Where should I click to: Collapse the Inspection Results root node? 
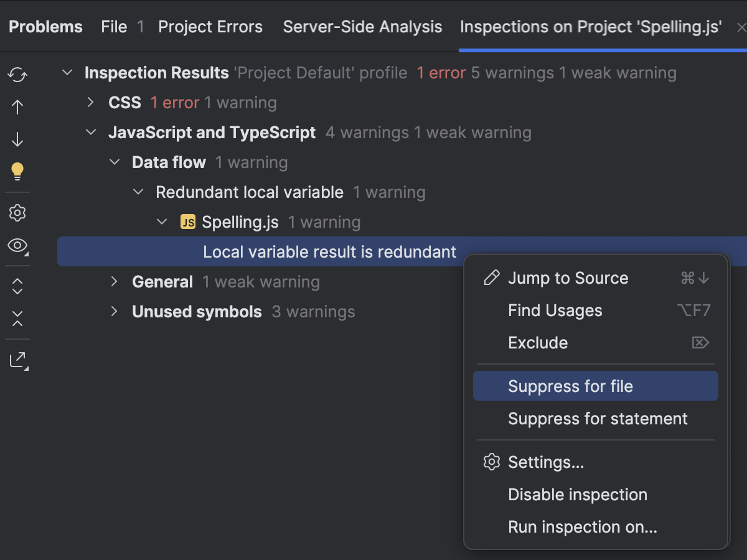point(67,72)
